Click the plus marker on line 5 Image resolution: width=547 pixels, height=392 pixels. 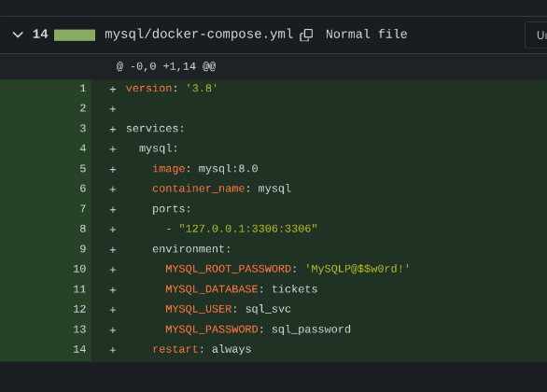(112, 170)
